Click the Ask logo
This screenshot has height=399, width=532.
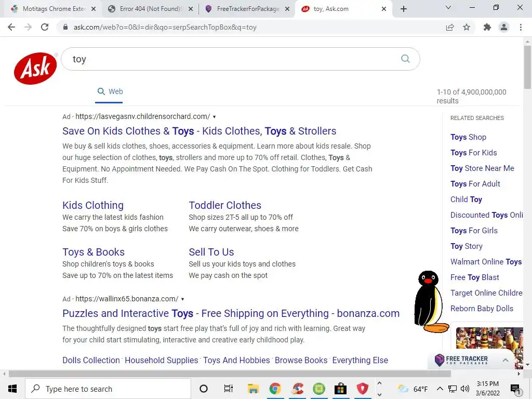35,68
